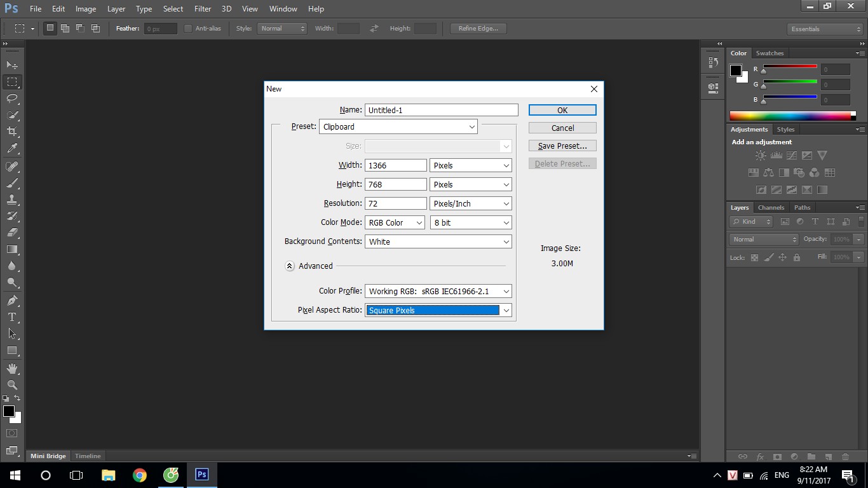Screen dimensions: 868x488
Task: Pick the Eyedropper tool
Action: tap(12, 149)
